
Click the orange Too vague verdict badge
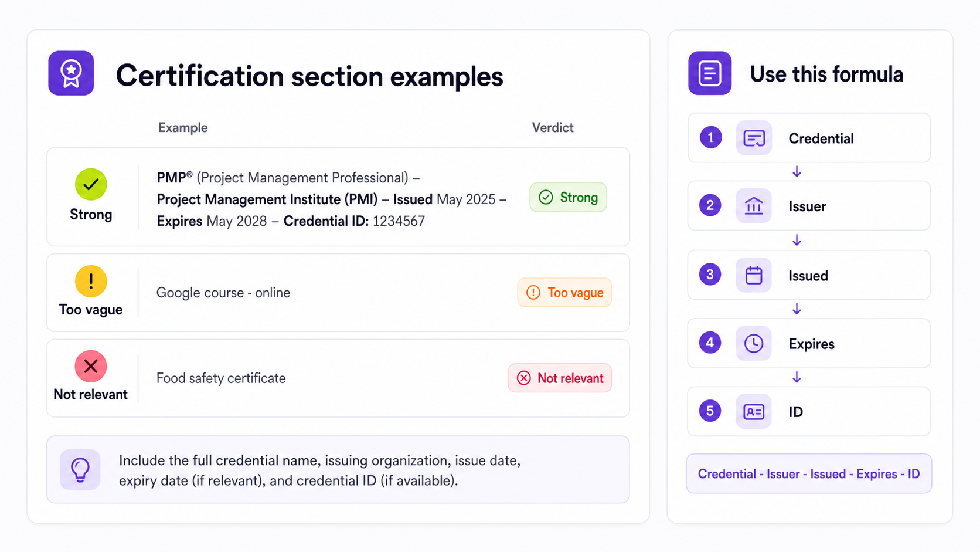(564, 292)
